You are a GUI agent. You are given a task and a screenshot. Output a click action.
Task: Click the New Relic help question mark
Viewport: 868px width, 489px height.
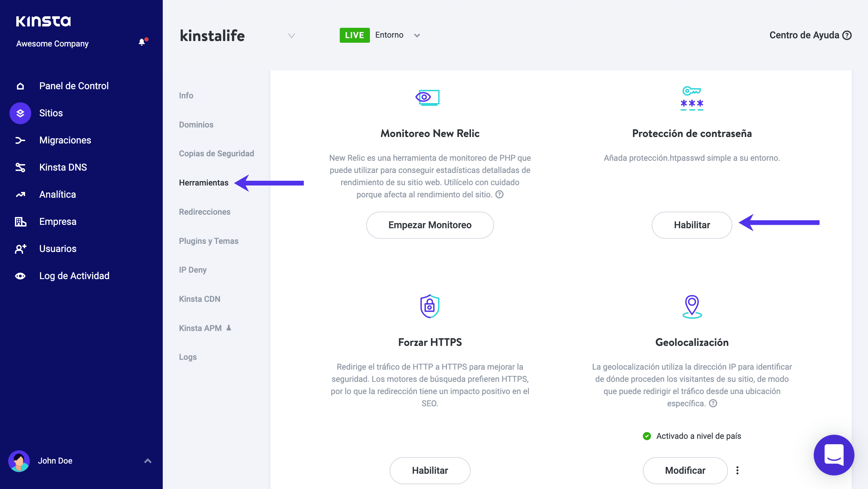click(x=499, y=195)
